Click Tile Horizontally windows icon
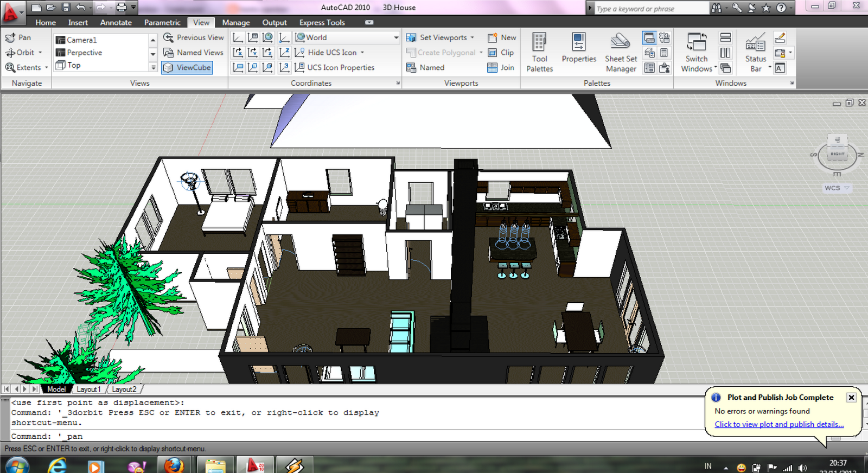 click(725, 37)
